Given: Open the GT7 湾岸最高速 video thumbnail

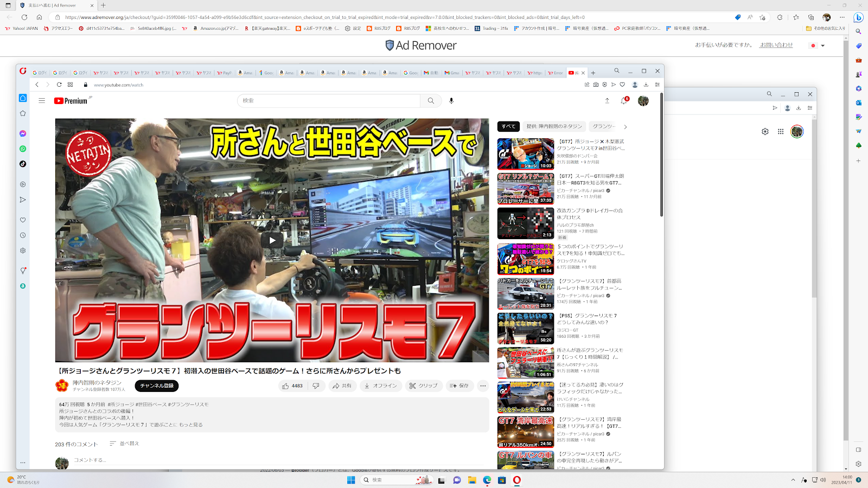Looking at the screenshot, I should [526, 432].
